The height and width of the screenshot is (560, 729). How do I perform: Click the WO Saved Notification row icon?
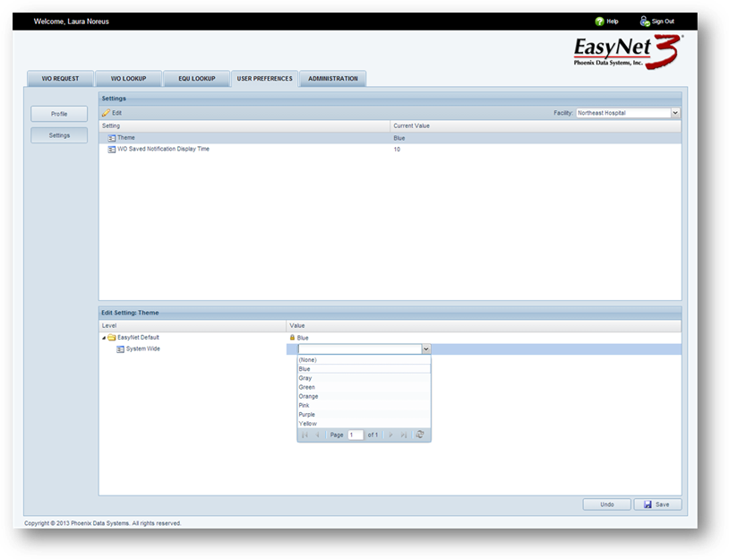click(x=112, y=149)
